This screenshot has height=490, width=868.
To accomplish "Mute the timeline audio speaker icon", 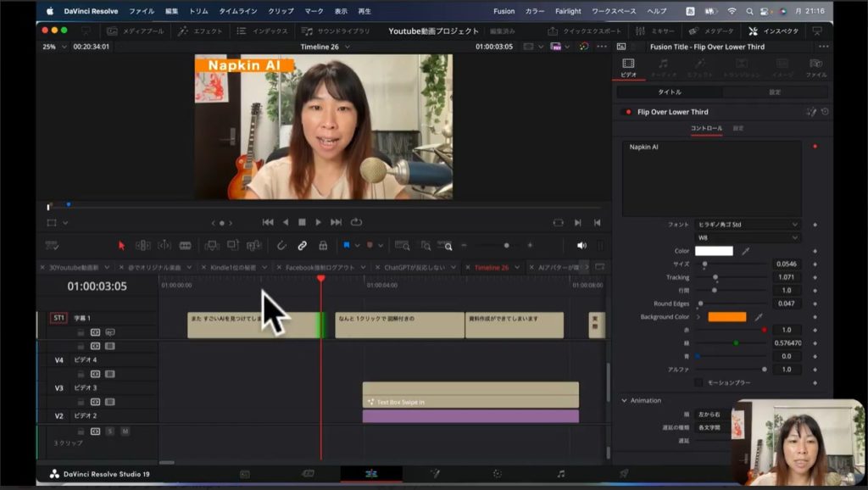I will click(581, 245).
